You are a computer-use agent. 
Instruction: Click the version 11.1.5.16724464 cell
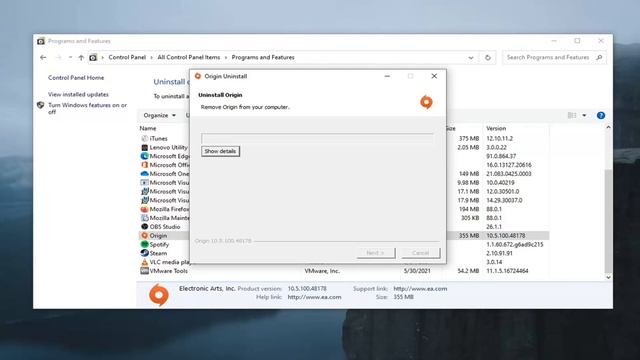pyautogui.click(x=507, y=271)
